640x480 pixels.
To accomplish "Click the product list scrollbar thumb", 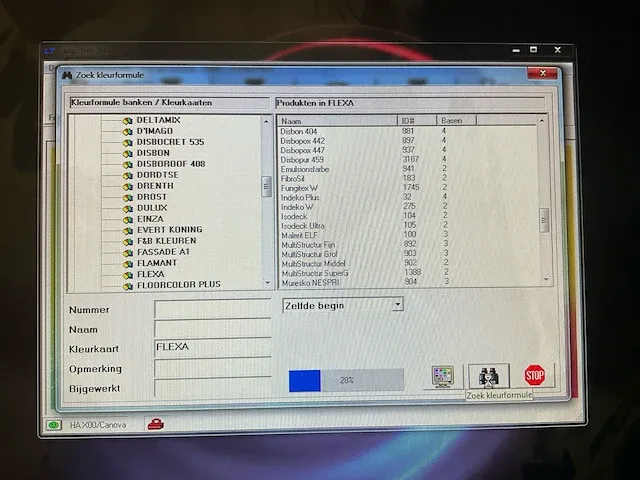I will click(543, 220).
